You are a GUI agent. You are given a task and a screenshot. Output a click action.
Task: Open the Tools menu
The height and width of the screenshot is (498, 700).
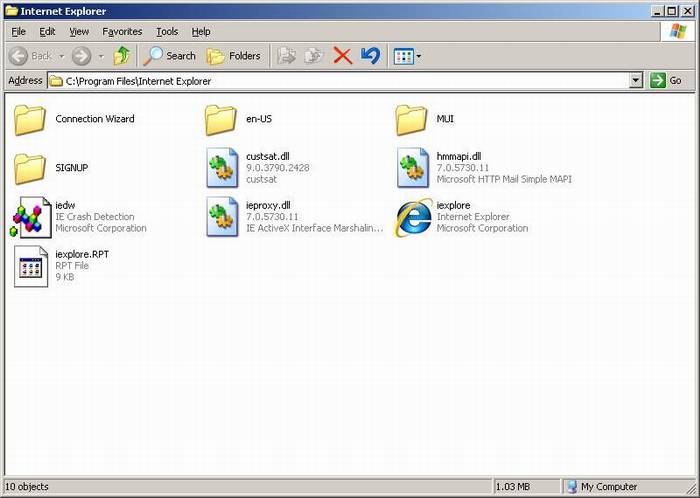pyautogui.click(x=167, y=32)
